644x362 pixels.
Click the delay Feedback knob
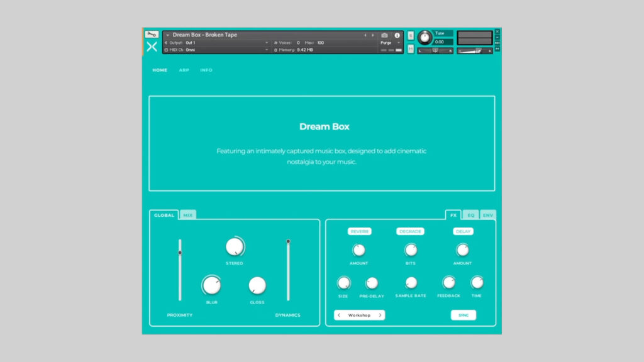click(448, 282)
